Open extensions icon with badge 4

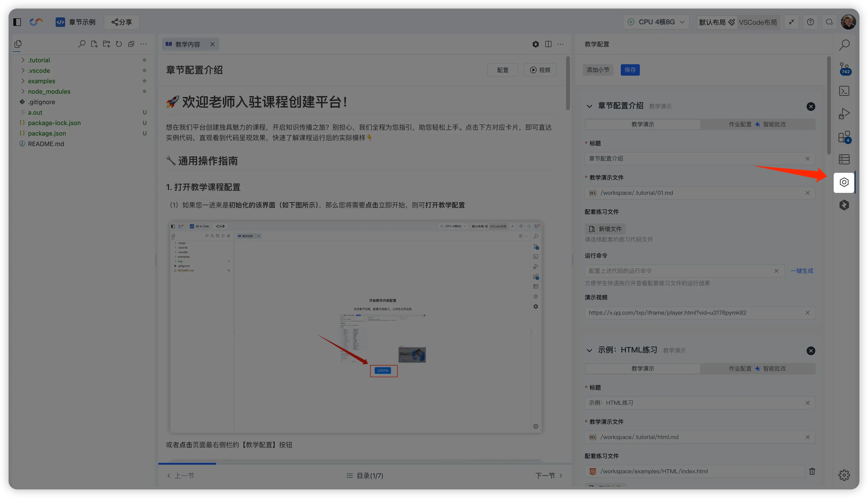pyautogui.click(x=844, y=137)
